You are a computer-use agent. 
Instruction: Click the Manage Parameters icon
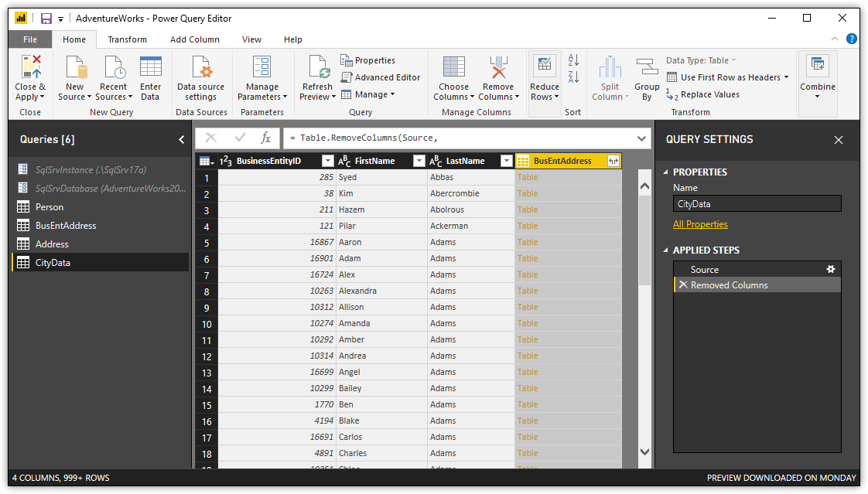[x=261, y=66]
